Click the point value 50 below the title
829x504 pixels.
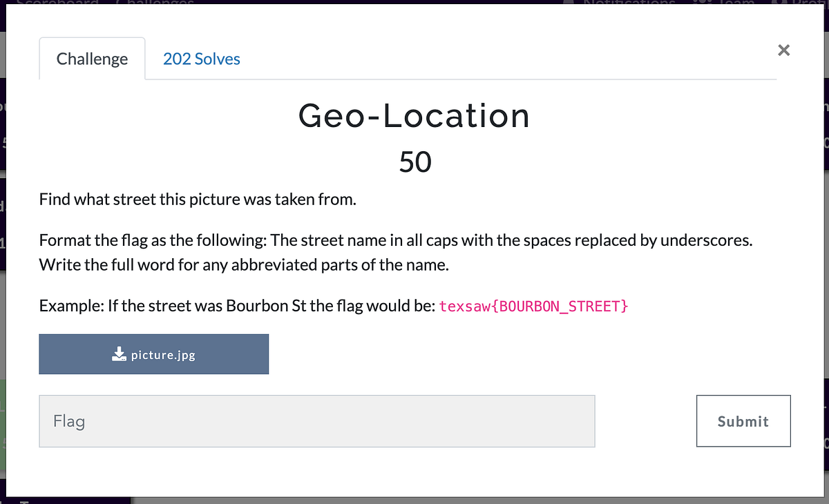tap(414, 162)
